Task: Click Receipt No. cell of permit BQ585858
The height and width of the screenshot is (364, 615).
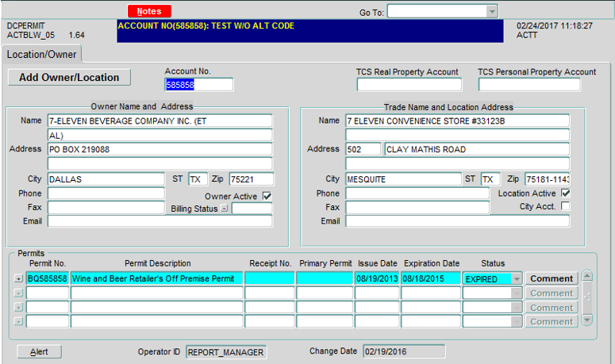Action: [270, 278]
